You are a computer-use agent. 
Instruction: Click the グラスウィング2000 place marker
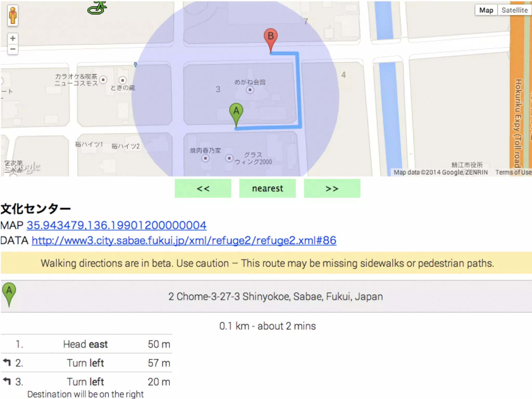(x=229, y=158)
